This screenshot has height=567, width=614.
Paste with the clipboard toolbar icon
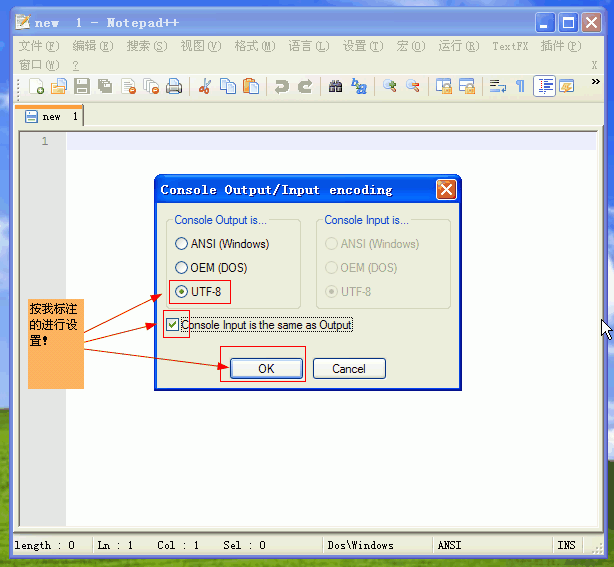pyautogui.click(x=251, y=86)
